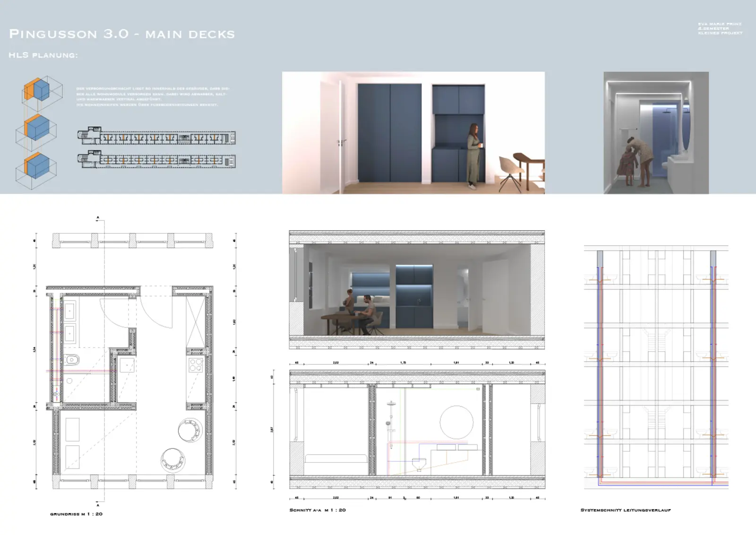Open the interior section rendering with dining table
Viewport: 756px width, 535px height.
click(x=416, y=290)
